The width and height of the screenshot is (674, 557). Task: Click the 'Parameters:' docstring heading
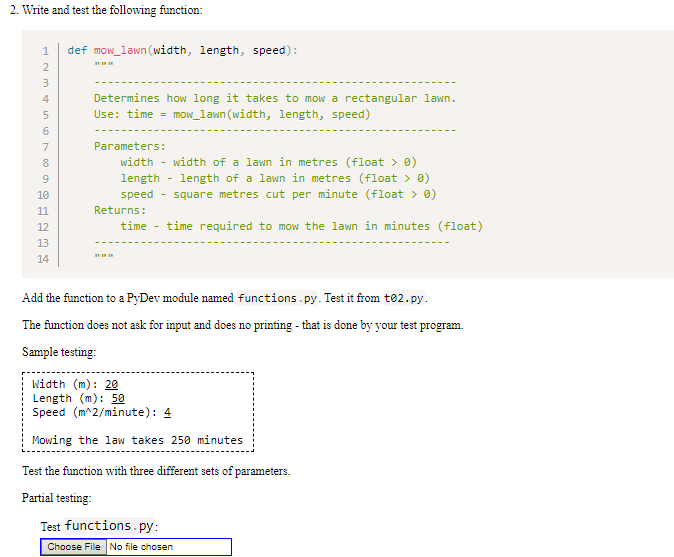tap(130, 146)
